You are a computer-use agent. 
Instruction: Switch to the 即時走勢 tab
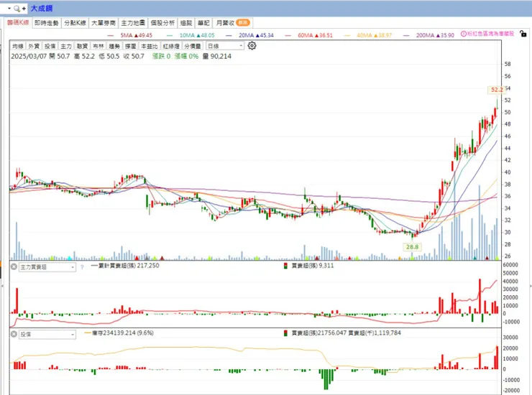click(x=47, y=23)
